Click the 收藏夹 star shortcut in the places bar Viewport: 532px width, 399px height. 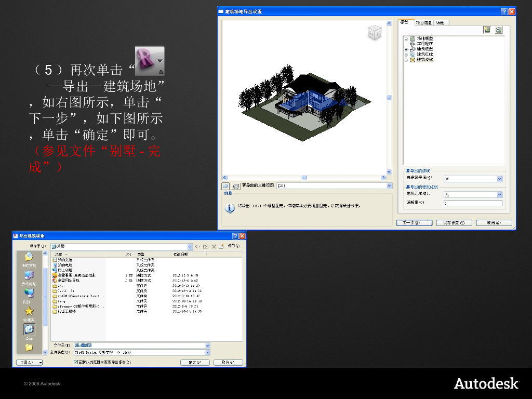[x=29, y=314]
